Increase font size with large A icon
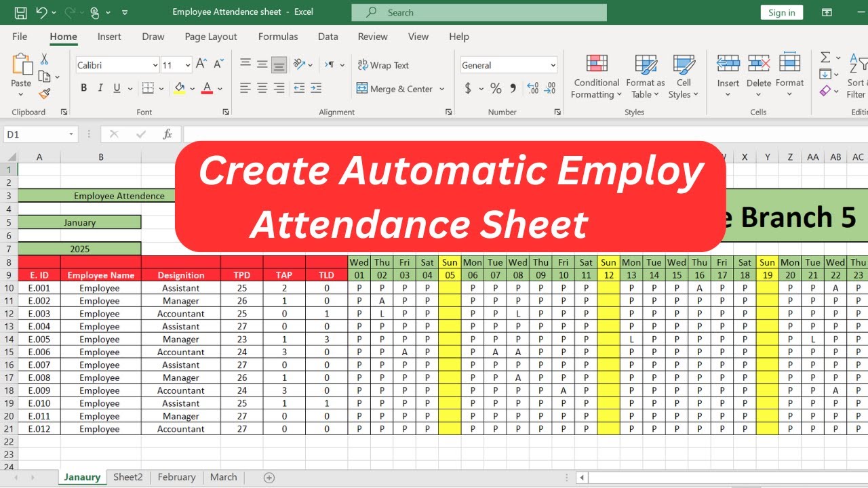 tap(201, 64)
